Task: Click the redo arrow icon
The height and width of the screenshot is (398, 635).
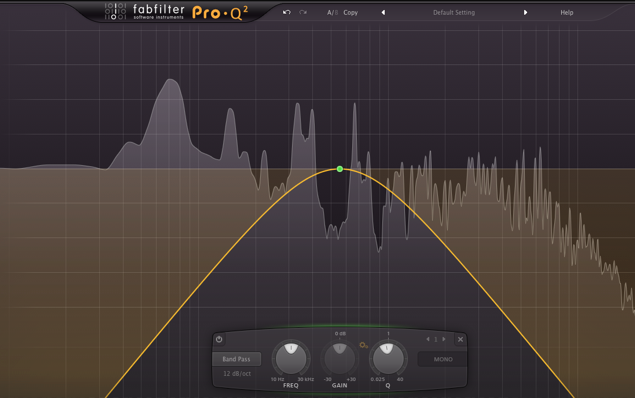Action: (303, 12)
